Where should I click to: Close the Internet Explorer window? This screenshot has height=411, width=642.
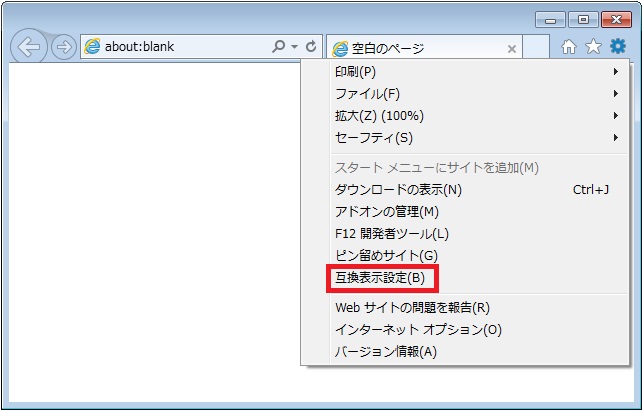[616, 20]
